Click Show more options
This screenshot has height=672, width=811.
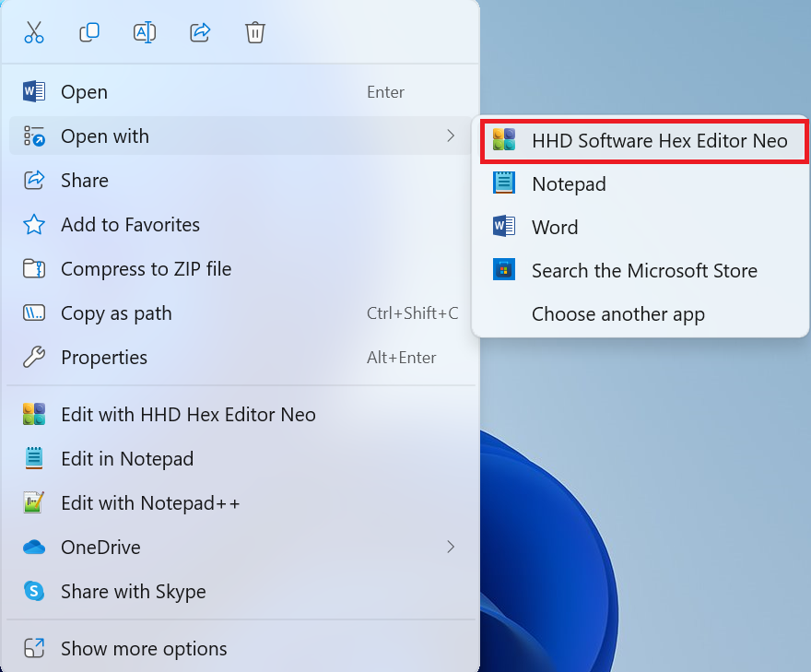pyautogui.click(x=241, y=649)
